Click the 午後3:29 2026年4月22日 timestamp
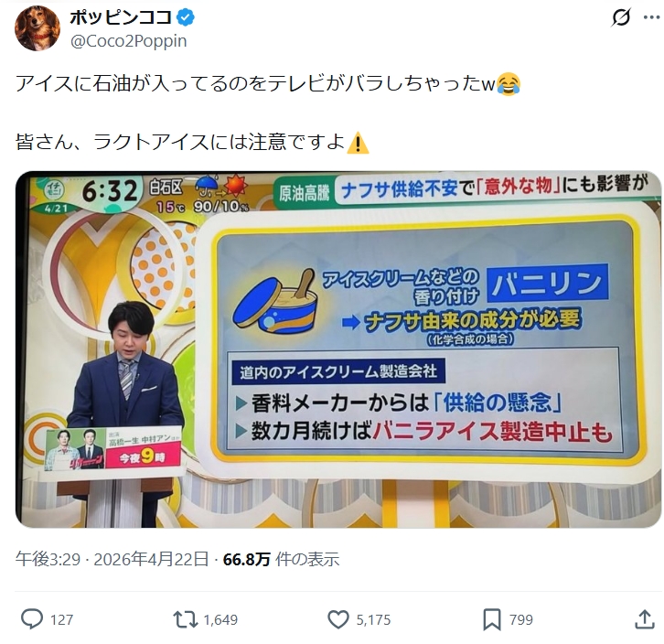 pos(112,559)
